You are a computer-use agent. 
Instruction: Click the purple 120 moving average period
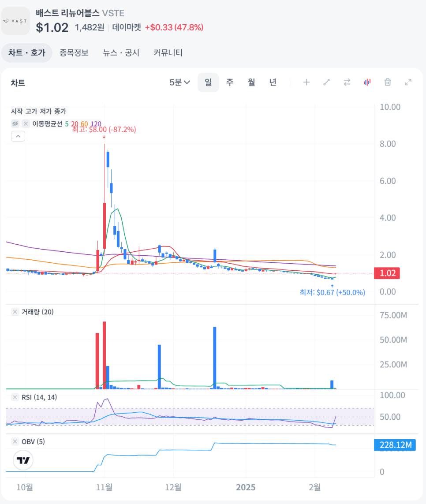point(96,124)
